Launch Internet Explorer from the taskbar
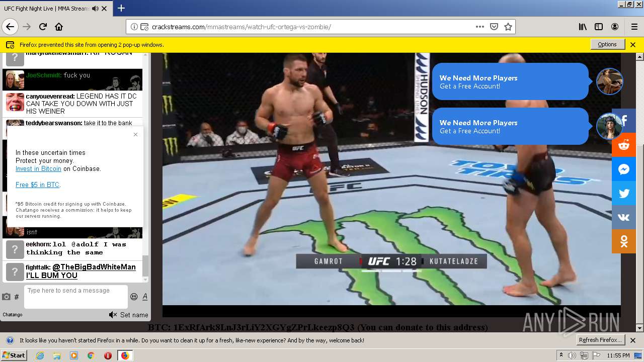Image resolution: width=644 pixels, height=362 pixels. [40, 355]
